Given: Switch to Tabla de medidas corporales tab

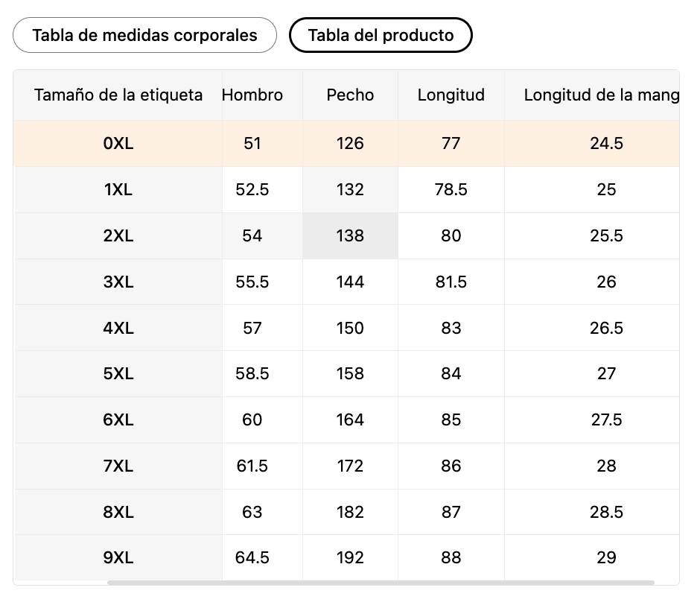Looking at the screenshot, I should point(144,35).
